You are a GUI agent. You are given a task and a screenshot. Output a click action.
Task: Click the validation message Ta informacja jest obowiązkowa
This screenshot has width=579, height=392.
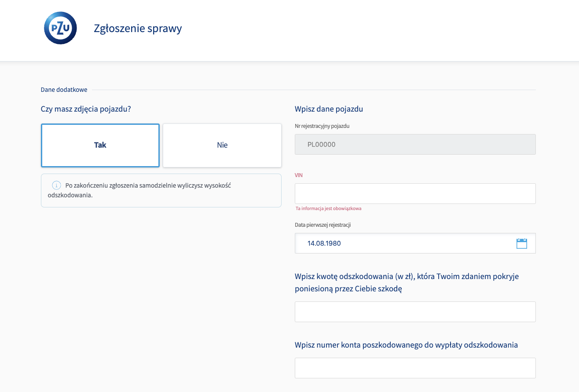point(329,208)
